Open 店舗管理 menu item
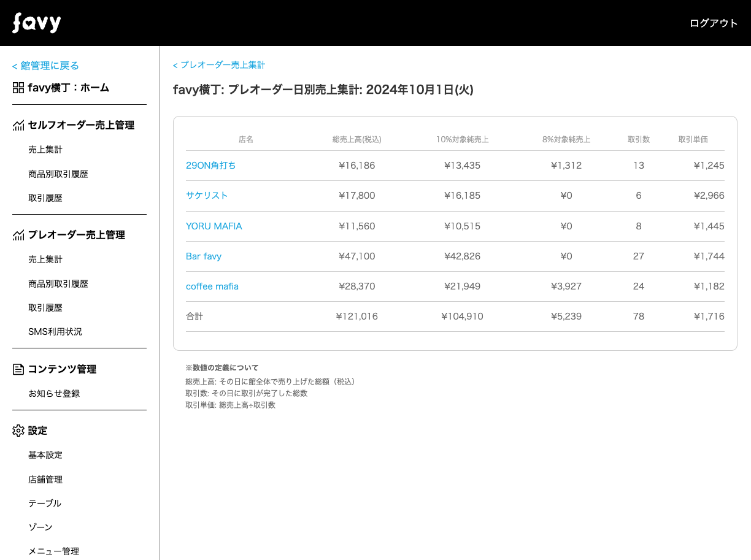Image resolution: width=751 pixels, height=560 pixels. point(45,480)
